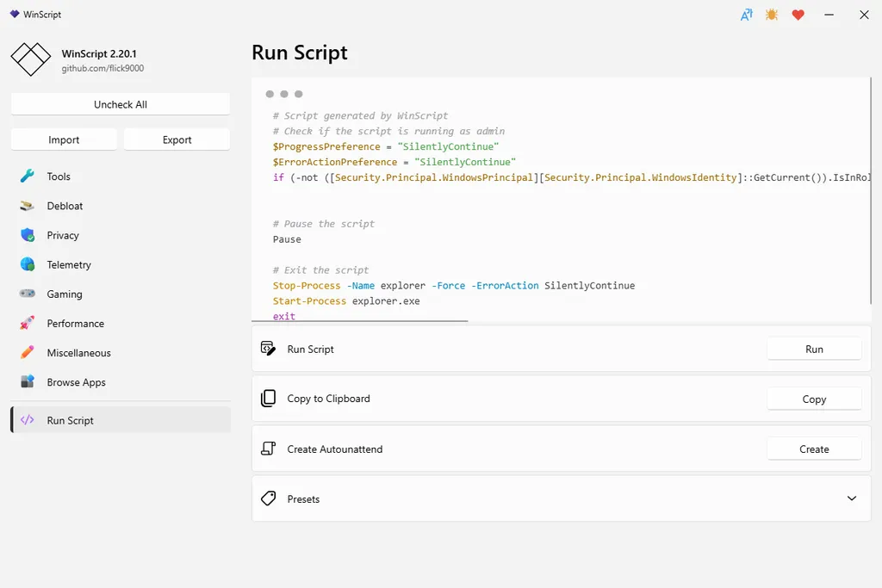The width and height of the screenshot is (882, 588).
Task: Create the Autounattend file
Action: point(814,449)
